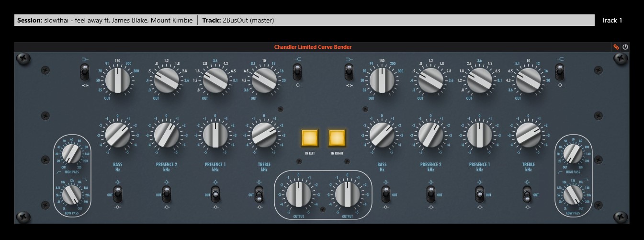Flip left channel PRESENCE 2 boost/cut switch
This screenshot has width=644, height=240.
167,194
